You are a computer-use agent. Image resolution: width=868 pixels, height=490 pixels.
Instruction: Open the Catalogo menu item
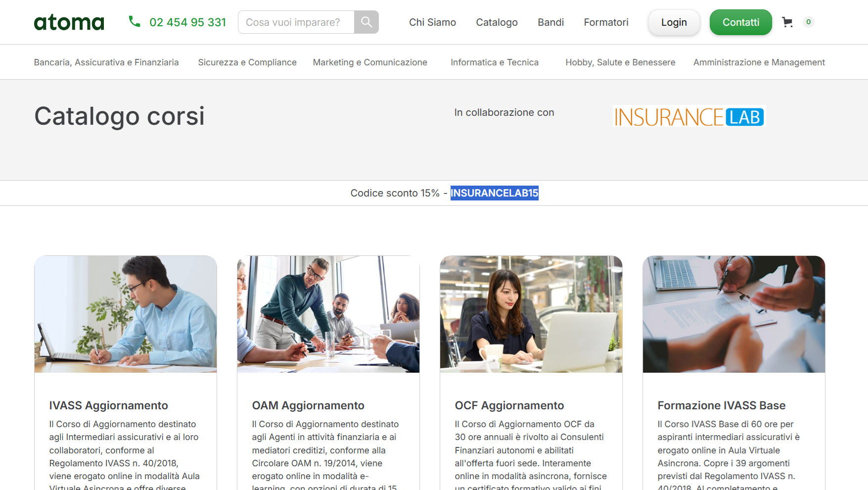coord(497,22)
